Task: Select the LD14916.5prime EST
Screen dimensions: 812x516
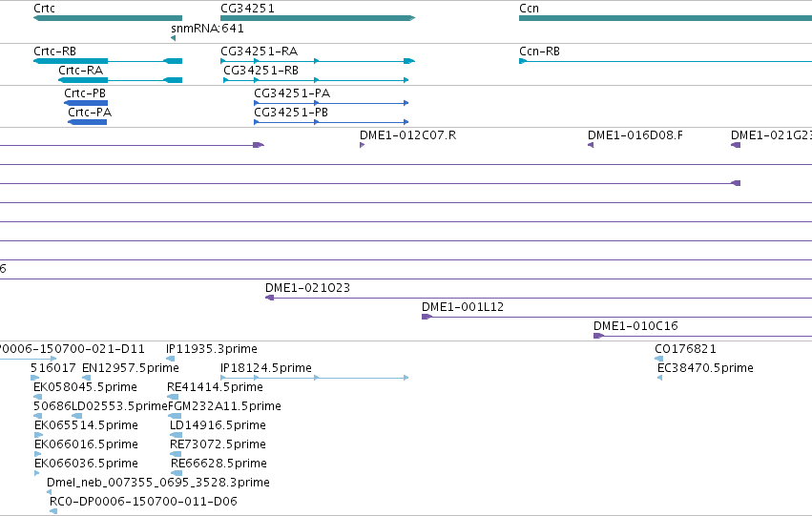Action: (x=177, y=435)
